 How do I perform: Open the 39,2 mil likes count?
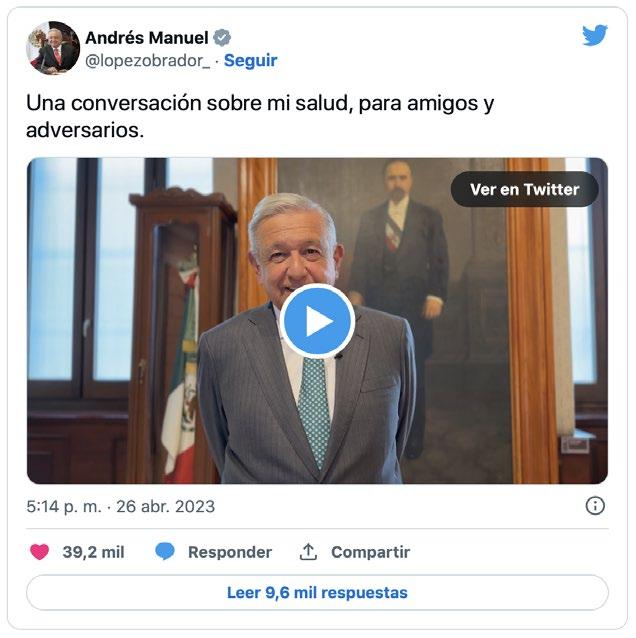point(94,552)
